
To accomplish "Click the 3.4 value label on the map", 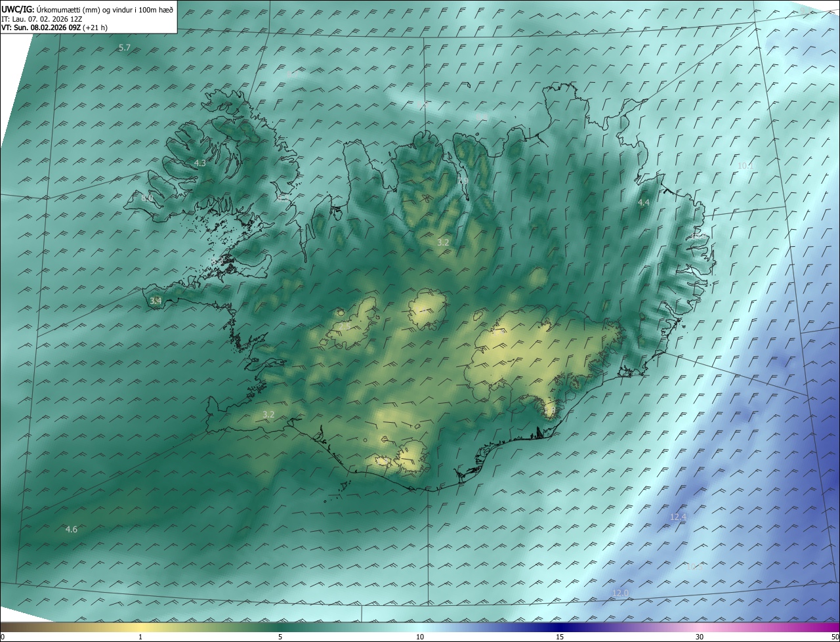I will (156, 301).
